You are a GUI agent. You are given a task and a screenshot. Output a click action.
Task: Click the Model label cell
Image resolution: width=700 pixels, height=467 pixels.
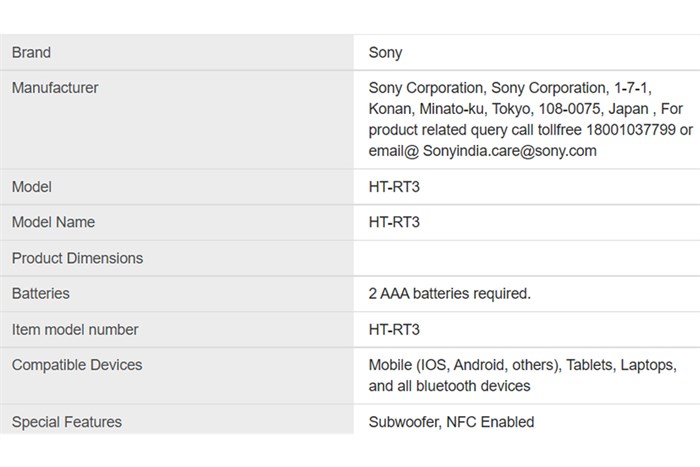pyautogui.click(x=31, y=187)
